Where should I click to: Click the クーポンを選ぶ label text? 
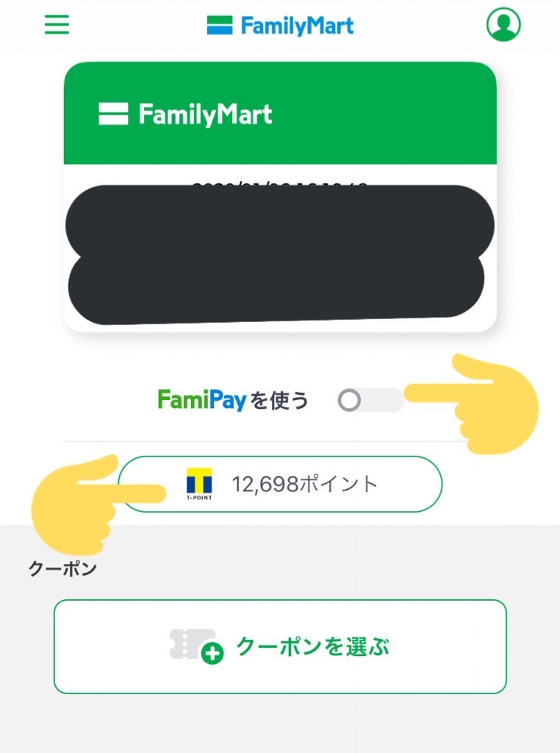pyautogui.click(x=313, y=646)
